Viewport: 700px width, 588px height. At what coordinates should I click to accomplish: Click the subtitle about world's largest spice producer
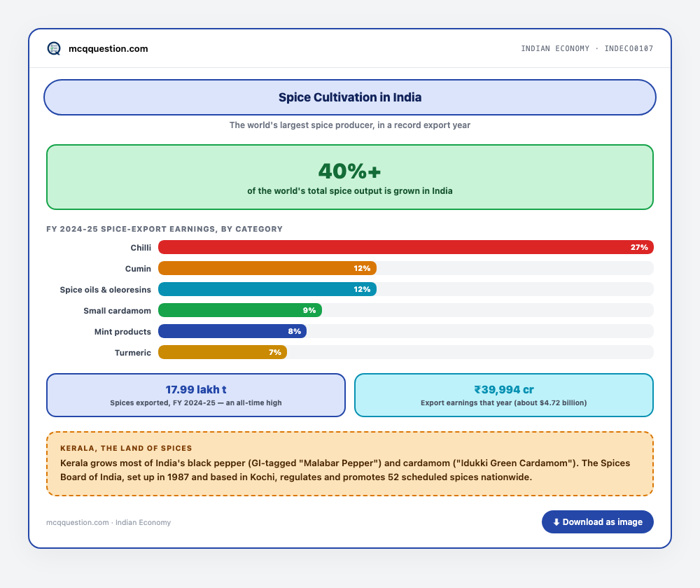350,125
